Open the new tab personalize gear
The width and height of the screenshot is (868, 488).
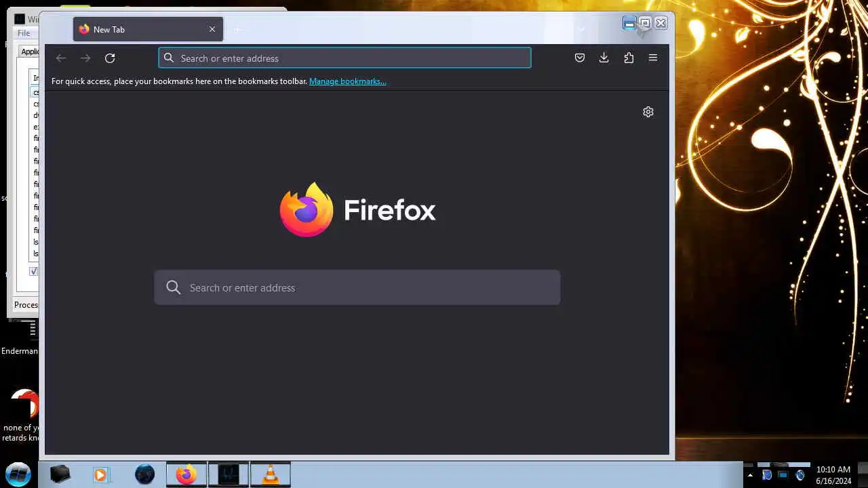[648, 112]
